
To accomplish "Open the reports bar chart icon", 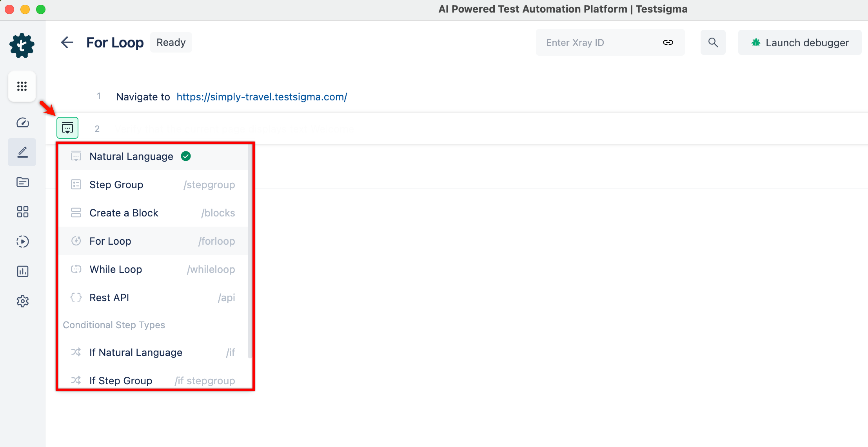I will (x=22, y=271).
